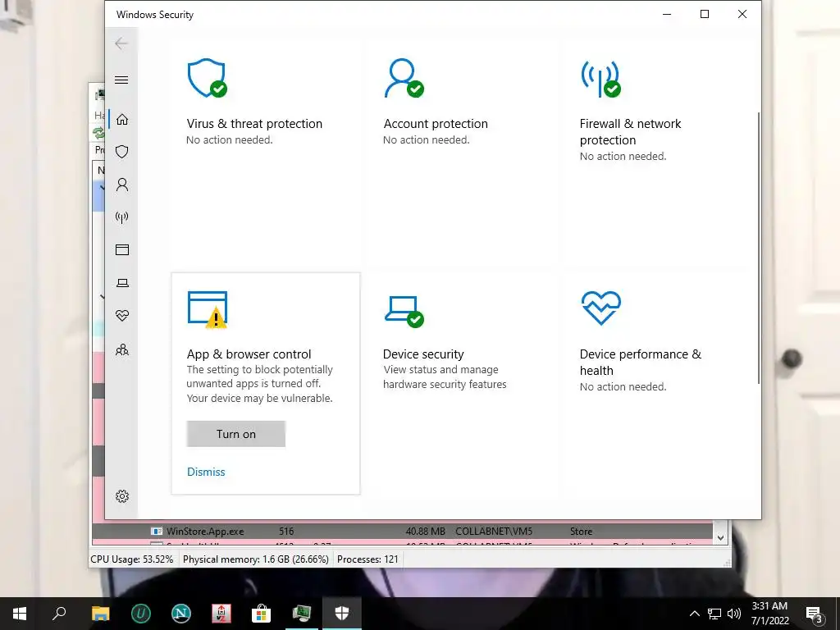The height and width of the screenshot is (630, 840).
Task: Open the hamburger navigation menu
Action: [x=121, y=80]
